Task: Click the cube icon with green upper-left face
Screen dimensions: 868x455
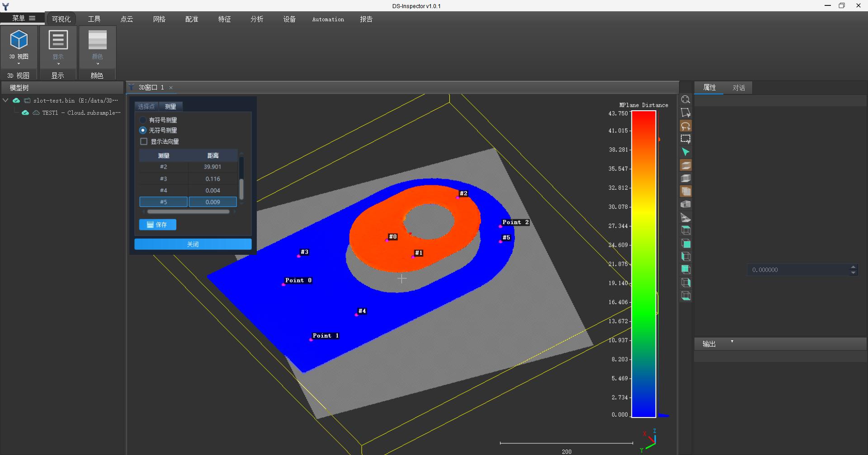Action: point(685,270)
